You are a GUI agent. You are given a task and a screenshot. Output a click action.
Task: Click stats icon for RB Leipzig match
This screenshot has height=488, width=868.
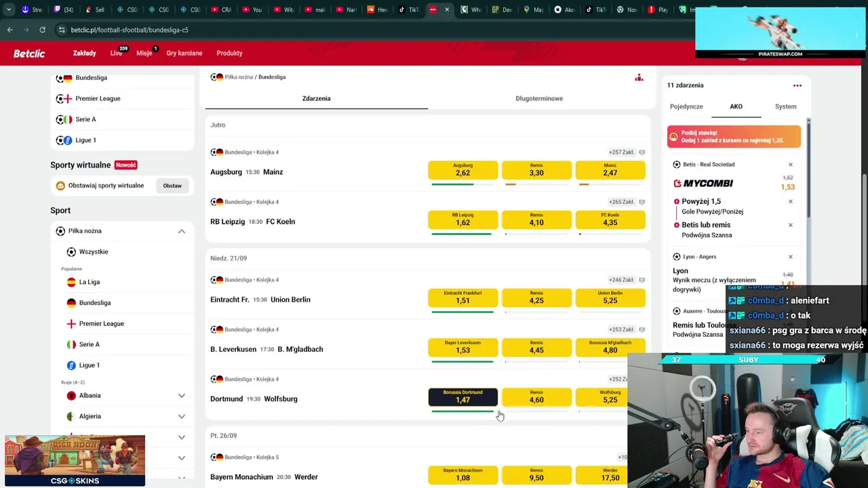(x=642, y=202)
